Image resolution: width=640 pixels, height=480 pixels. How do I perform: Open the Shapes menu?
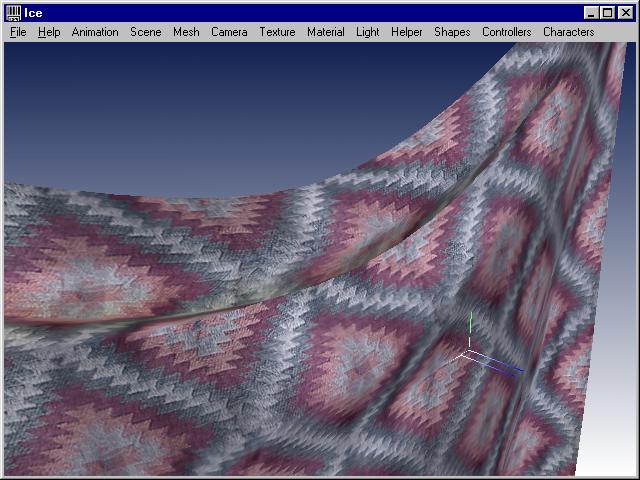(452, 32)
